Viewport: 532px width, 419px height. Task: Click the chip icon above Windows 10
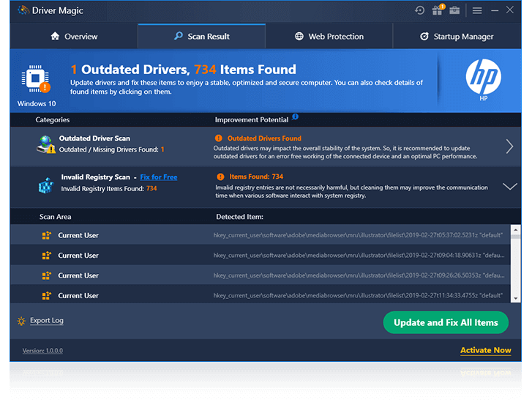pos(36,79)
